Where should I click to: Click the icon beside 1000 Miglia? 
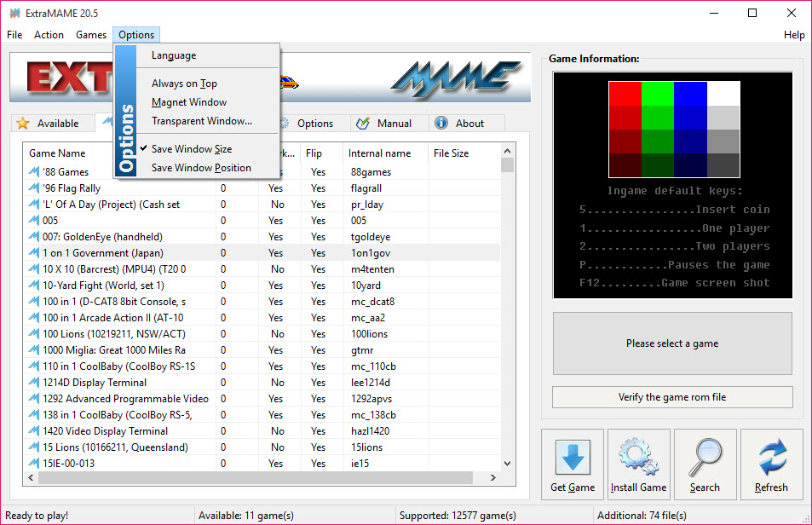(x=34, y=350)
